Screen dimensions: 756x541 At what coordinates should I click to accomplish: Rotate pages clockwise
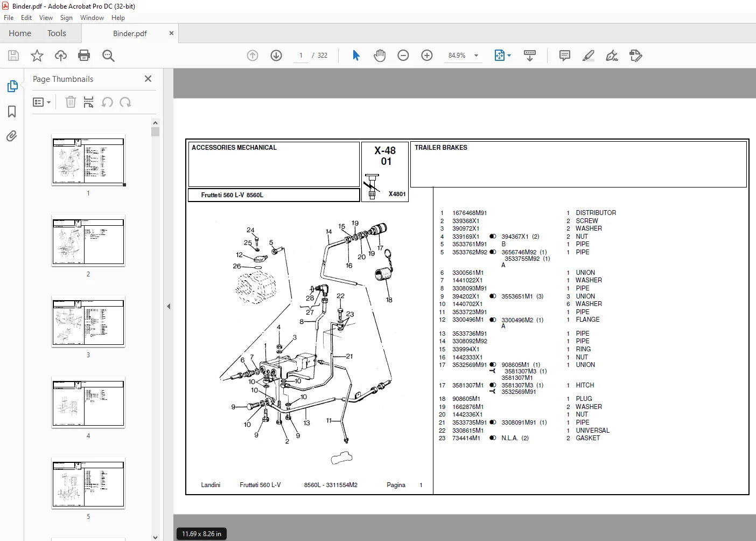(125, 102)
